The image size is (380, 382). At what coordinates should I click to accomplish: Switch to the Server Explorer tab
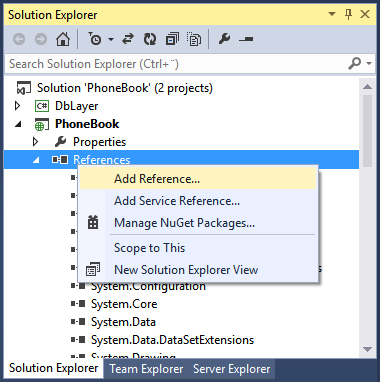point(232,369)
